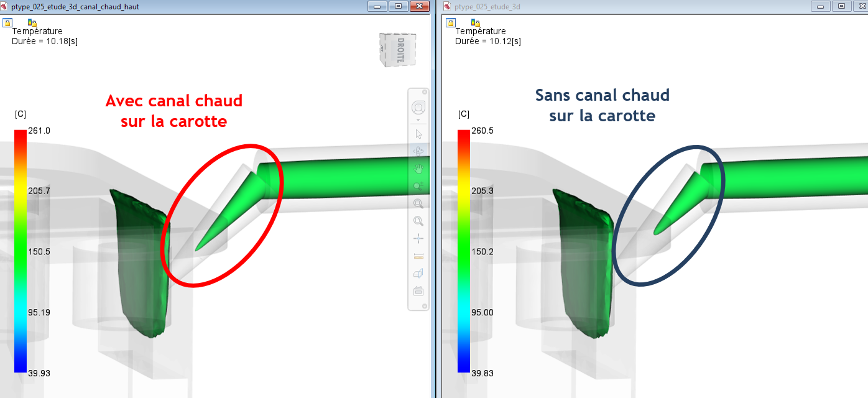Click the steering wheel icon in navigation bar
Viewport: 868px width, 398px height.
point(418,107)
